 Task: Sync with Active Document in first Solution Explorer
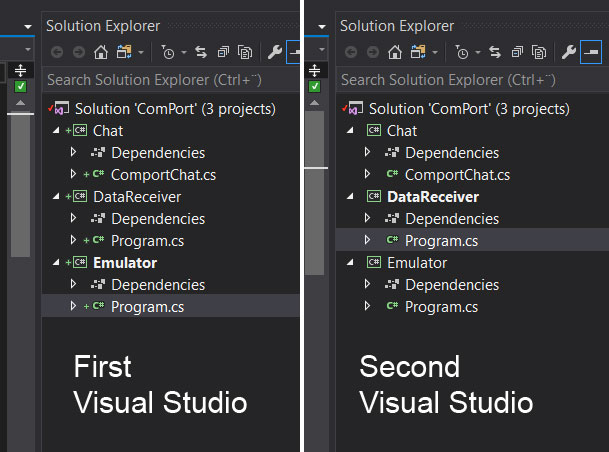point(201,52)
